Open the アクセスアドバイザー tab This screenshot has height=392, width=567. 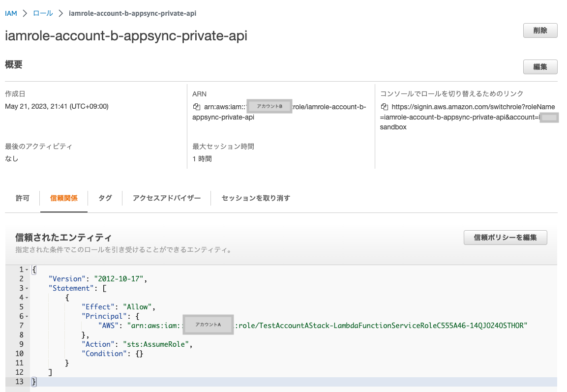click(166, 198)
